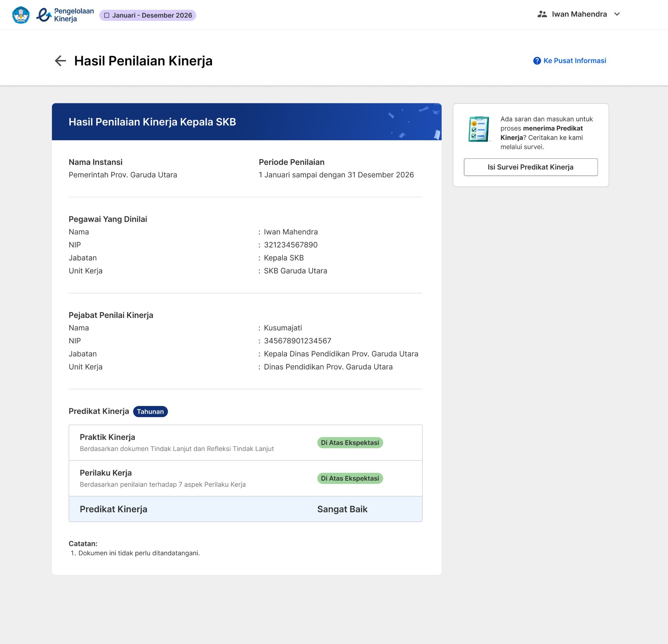Image resolution: width=668 pixels, height=644 pixels.
Task: Click SKB Garuda Utara unit value
Action: (x=296, y=271)
